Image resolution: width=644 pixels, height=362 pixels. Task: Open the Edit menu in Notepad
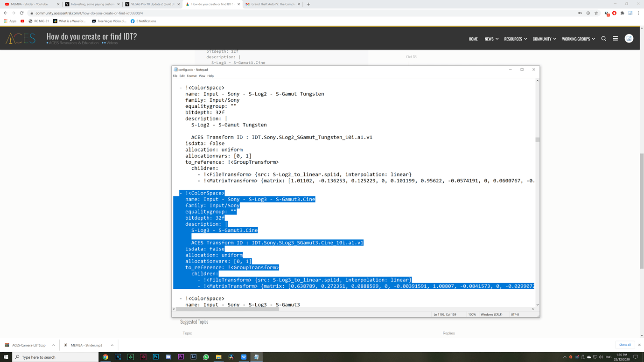tap(182, 76)
